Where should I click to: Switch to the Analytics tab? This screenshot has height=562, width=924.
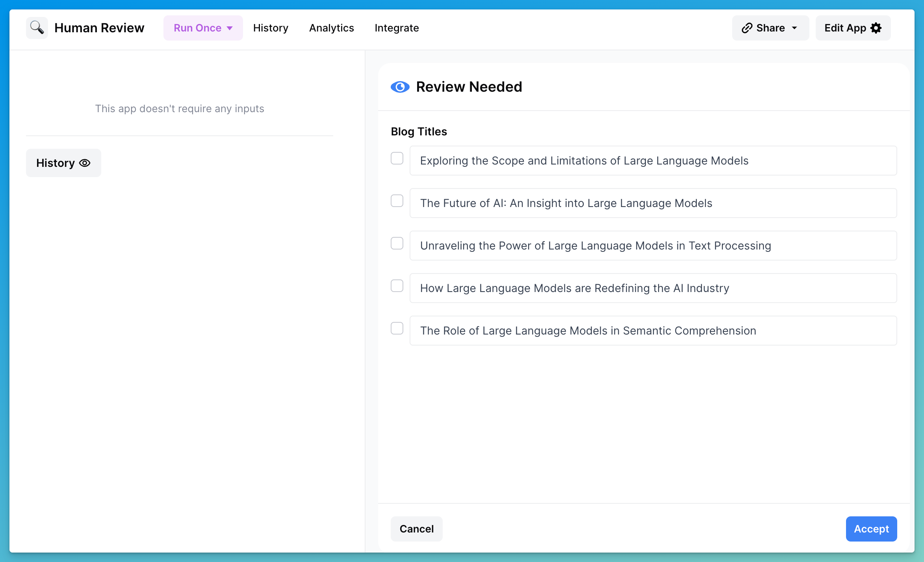point(331,28)
